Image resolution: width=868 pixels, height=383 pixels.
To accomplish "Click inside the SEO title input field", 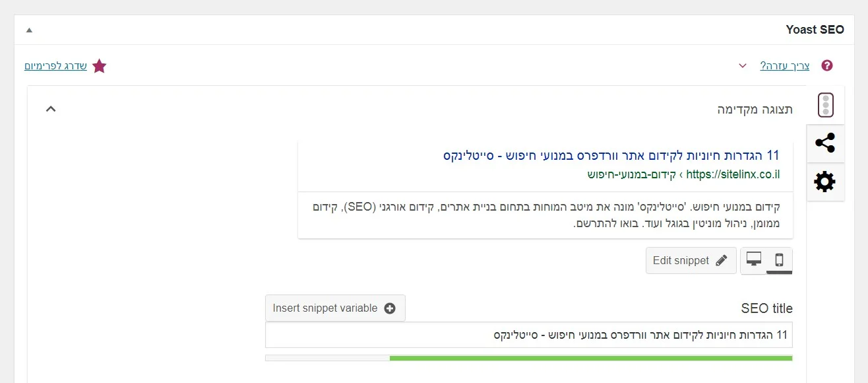I will click(x=528, y=335).
